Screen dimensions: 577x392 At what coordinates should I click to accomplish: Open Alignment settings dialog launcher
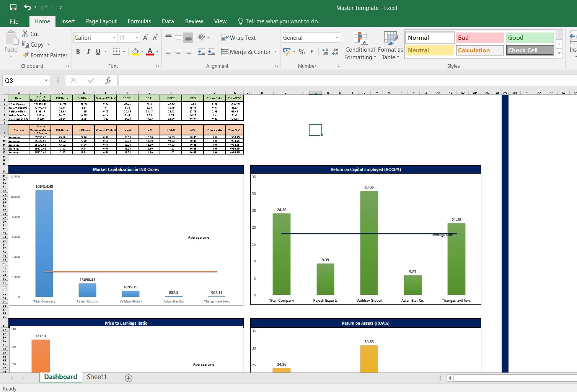tap(276, 66)
